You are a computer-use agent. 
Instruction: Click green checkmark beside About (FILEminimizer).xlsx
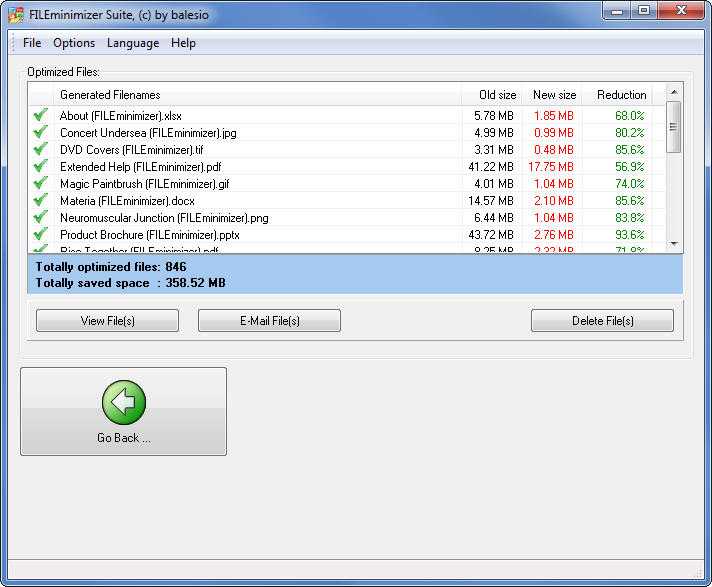(40, 115)
